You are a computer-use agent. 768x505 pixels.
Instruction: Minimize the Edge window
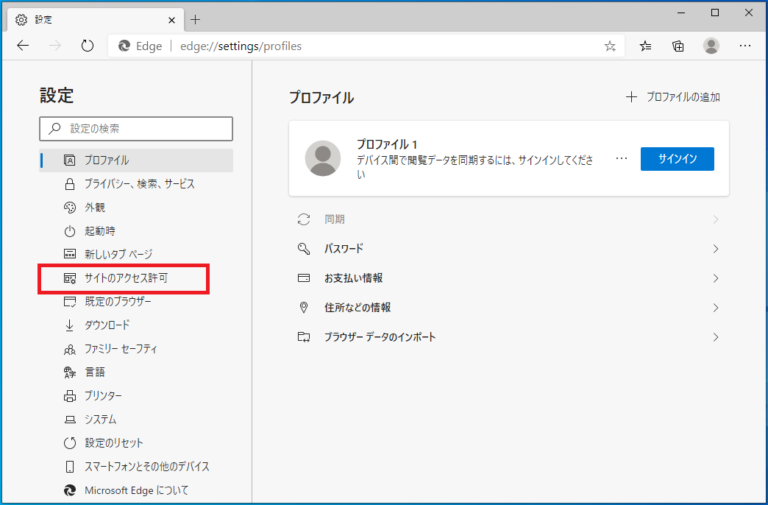681,13
